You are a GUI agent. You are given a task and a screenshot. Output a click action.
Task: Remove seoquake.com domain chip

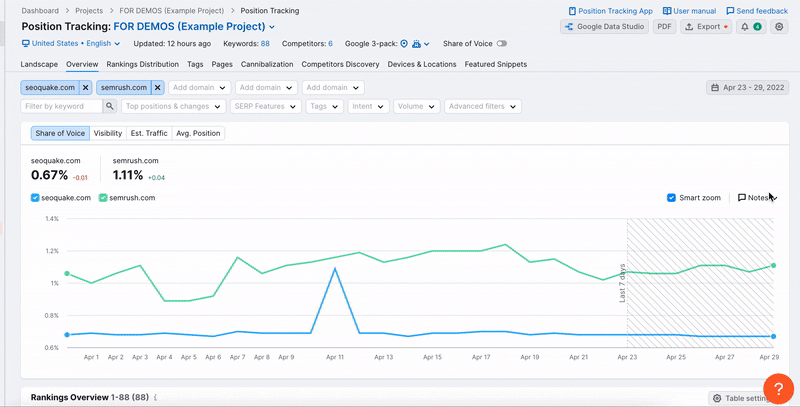(x=85, y=88)
